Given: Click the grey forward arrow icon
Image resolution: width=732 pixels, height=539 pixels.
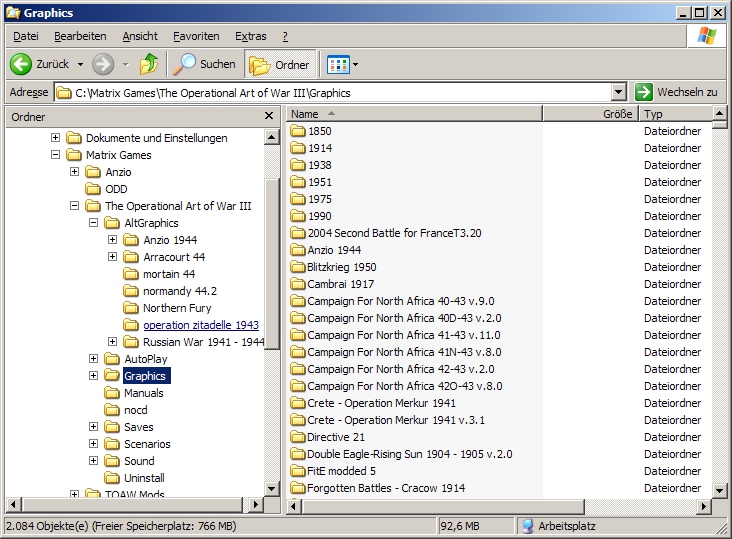Looking at the screenshot, I should (103, 64).
